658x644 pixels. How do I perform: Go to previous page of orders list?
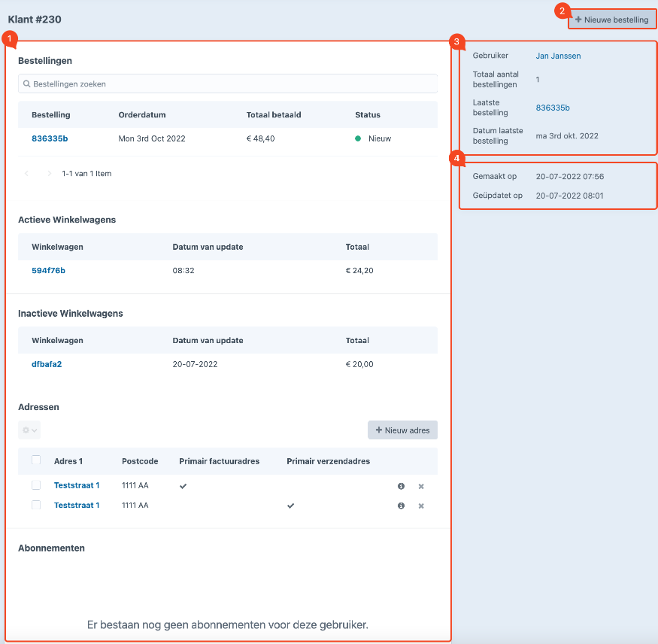point(27,174)
